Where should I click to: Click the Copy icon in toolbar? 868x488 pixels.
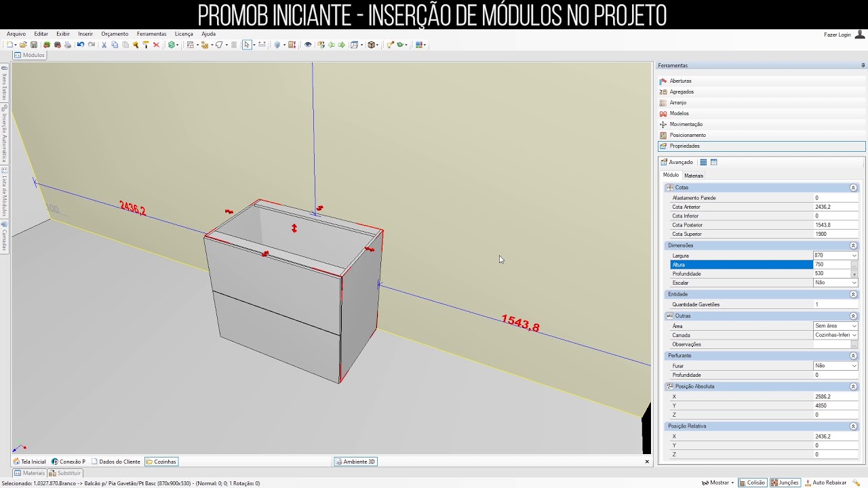[x=115, y=45]
